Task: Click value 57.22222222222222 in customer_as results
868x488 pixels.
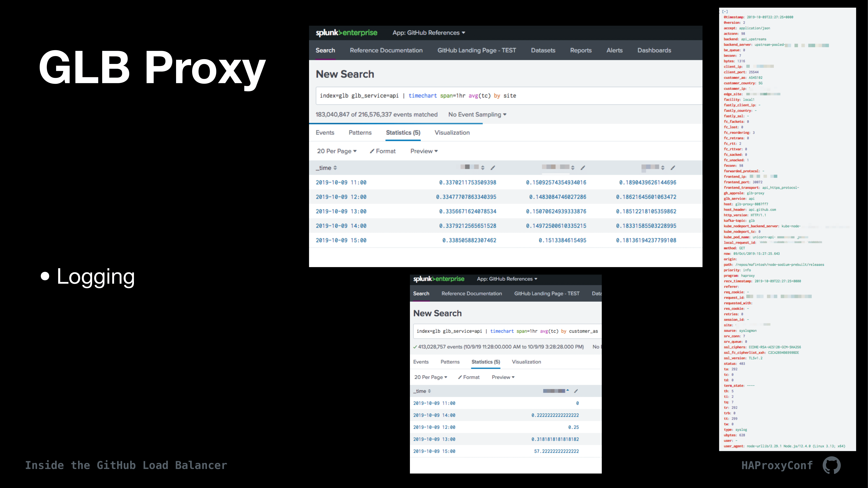Action: point(557,451)
